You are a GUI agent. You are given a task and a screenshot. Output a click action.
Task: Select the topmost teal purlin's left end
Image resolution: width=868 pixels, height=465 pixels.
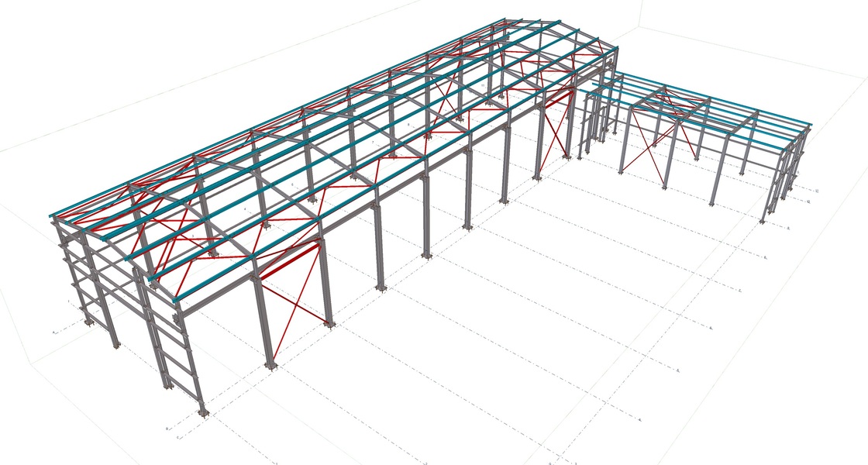(x=54, y=217)
